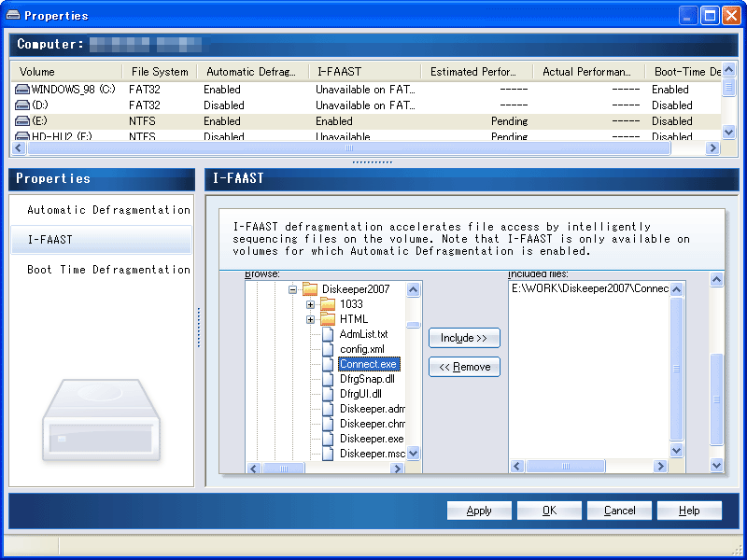Cancel the Properties dialog

point(619,511)
